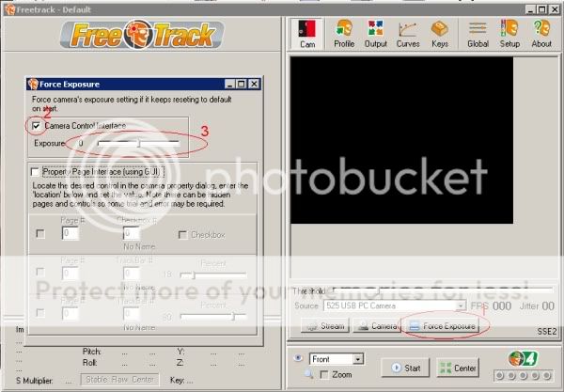Open the Profile tab

point(344,34)
